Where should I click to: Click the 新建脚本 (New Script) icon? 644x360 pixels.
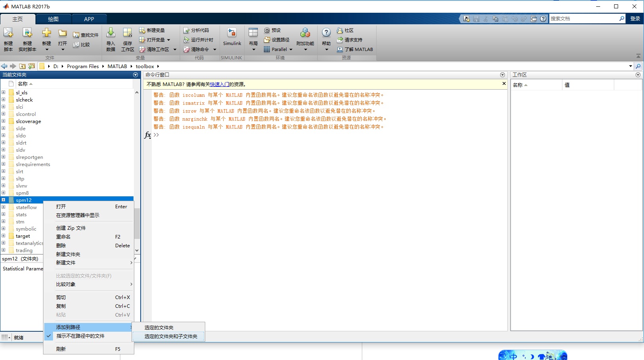pyautogui.click(x=8, y=33)
